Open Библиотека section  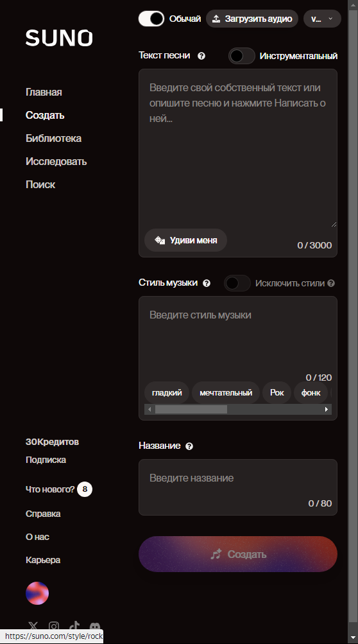click(53, 138)
